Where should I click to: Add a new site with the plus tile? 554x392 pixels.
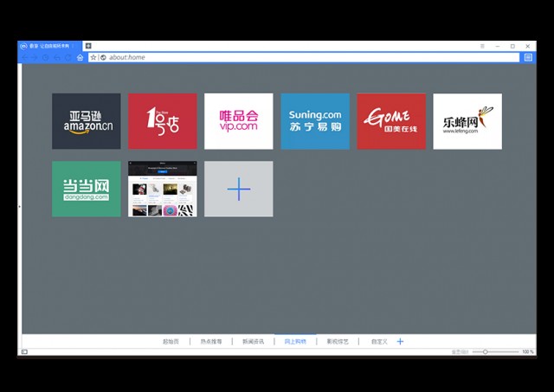(x=239, y=189)
